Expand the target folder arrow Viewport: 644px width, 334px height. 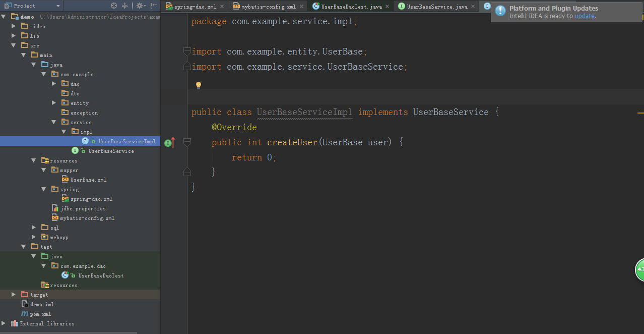(x=14, y=295)
